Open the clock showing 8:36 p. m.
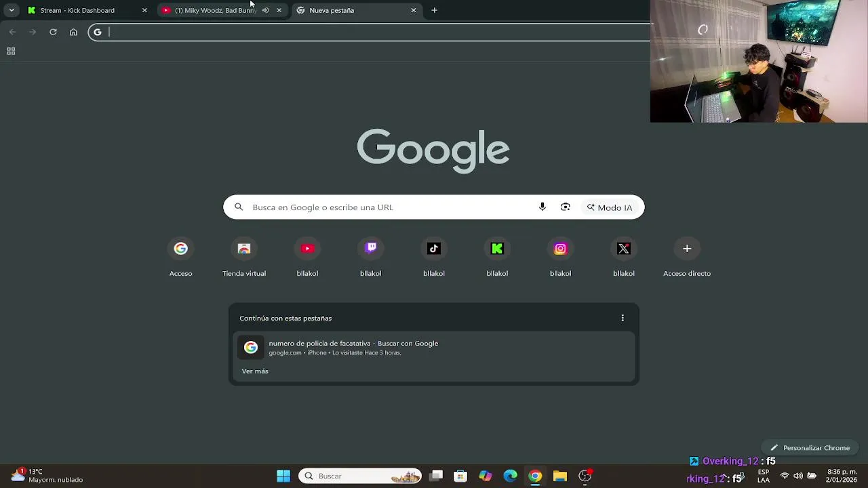The image size is (868, 488). (x=842, y=476)
